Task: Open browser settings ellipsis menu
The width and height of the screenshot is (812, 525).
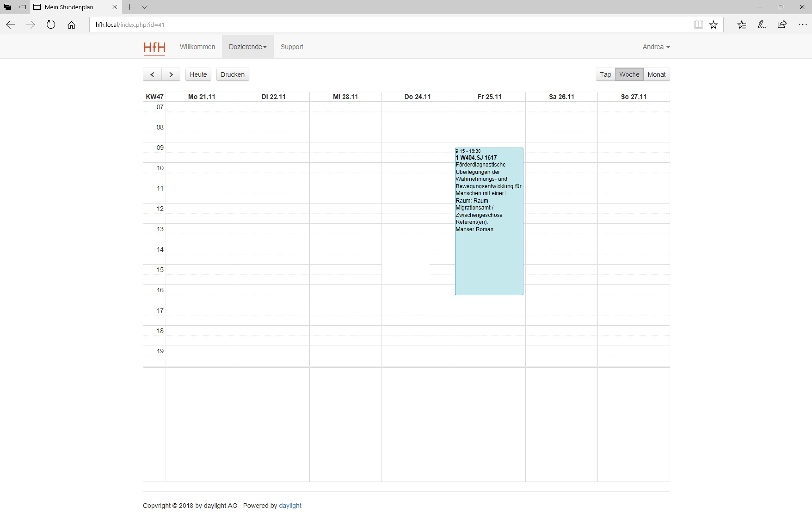Action: click(802, 25)
